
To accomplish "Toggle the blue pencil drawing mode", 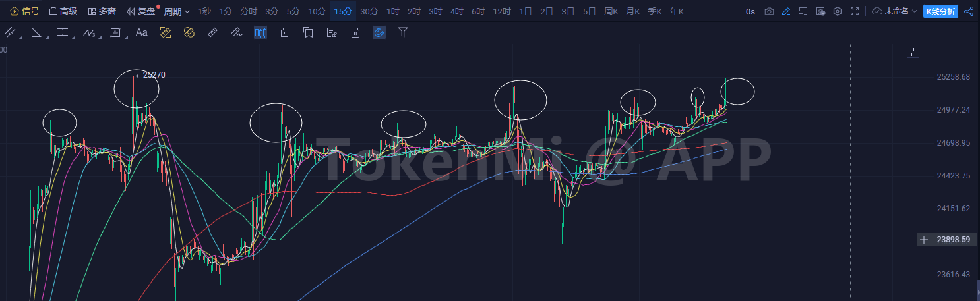I will tap(785, 11).
